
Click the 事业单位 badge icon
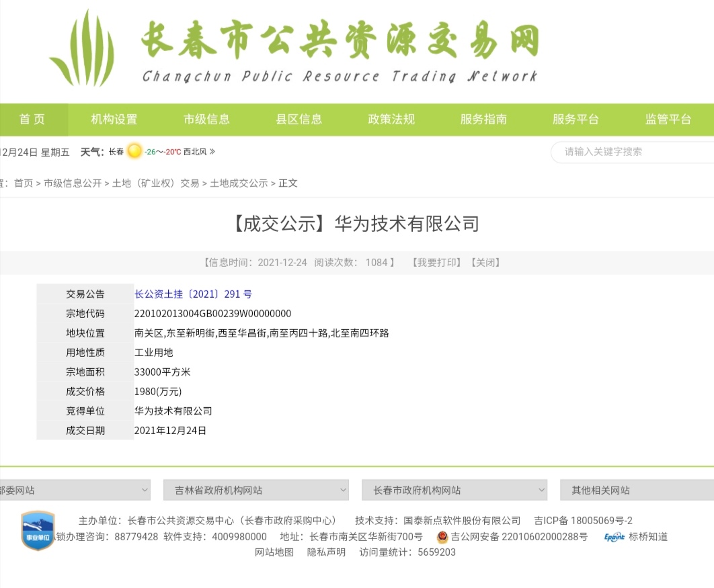[x=38, y=530]
